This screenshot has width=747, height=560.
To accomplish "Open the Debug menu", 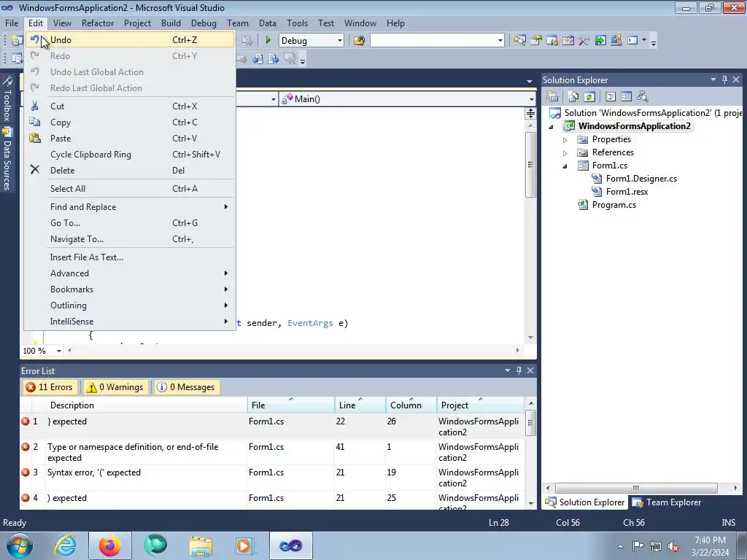I will click(x=204, y=23).
